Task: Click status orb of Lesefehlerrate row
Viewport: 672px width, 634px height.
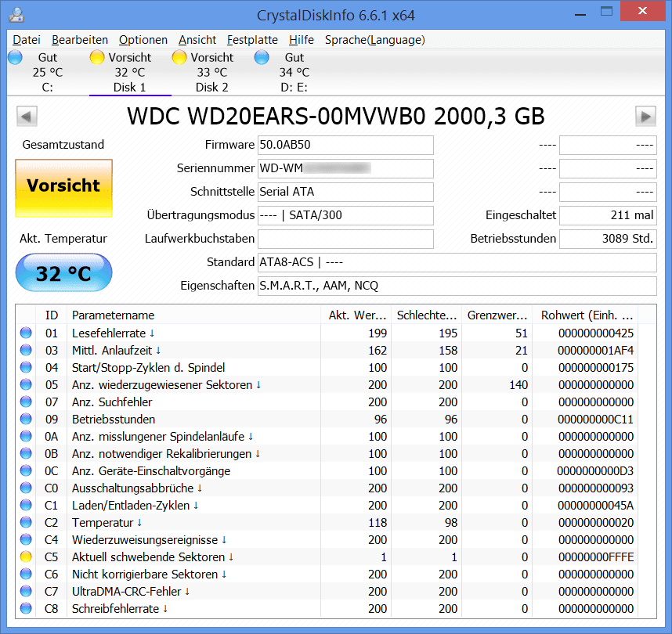Action: pos(26,333)
